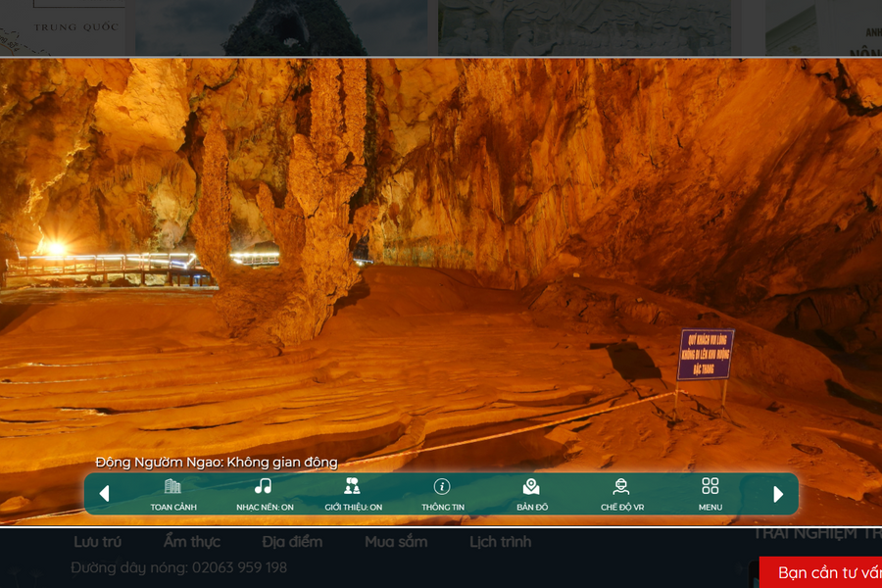
Task: Open the 'Bạn cần tư vấn' chat button
Action: coord(825,573)
